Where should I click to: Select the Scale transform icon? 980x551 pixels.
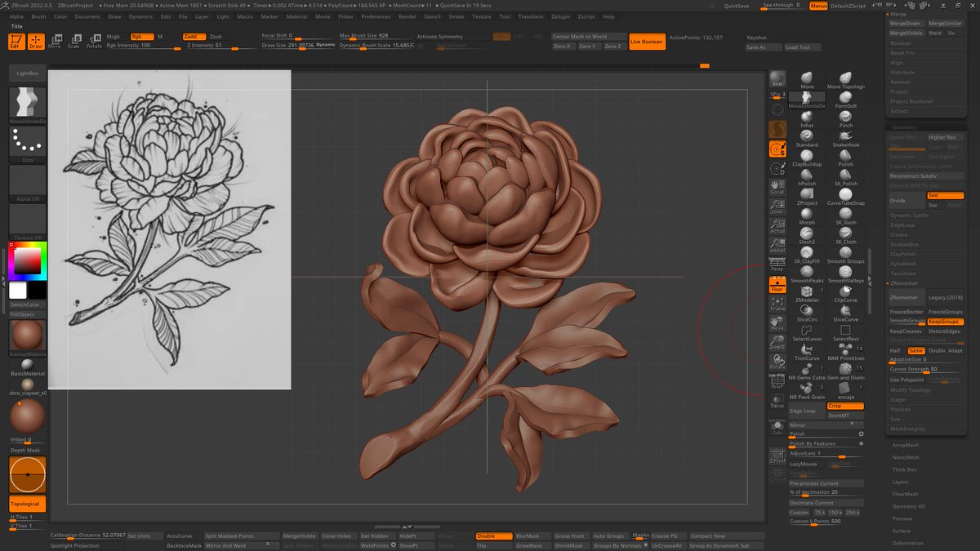[x=73, y=41]
